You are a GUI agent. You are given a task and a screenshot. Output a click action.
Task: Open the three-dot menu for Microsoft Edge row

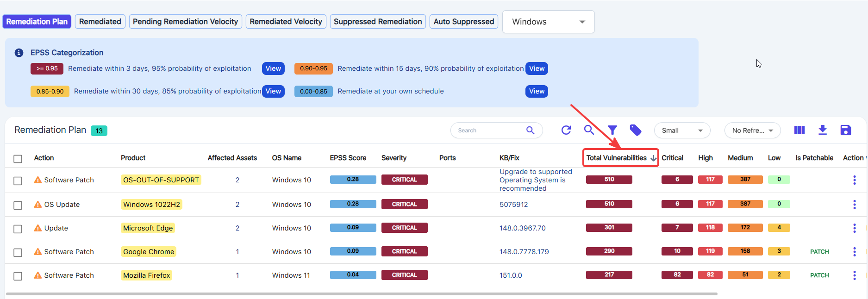click(x=855, y=228)
